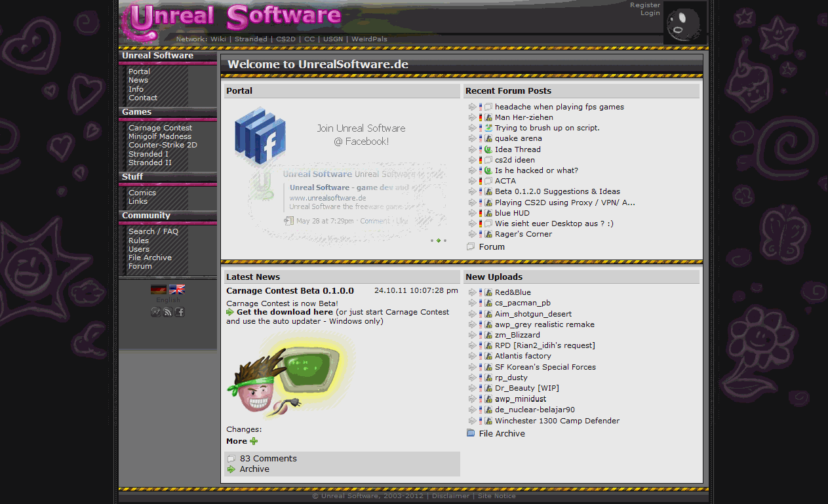Click the large Facebook logo in Portal
Image resolution: width=828 pixels, height=504 pixels.
coord(260,137)
